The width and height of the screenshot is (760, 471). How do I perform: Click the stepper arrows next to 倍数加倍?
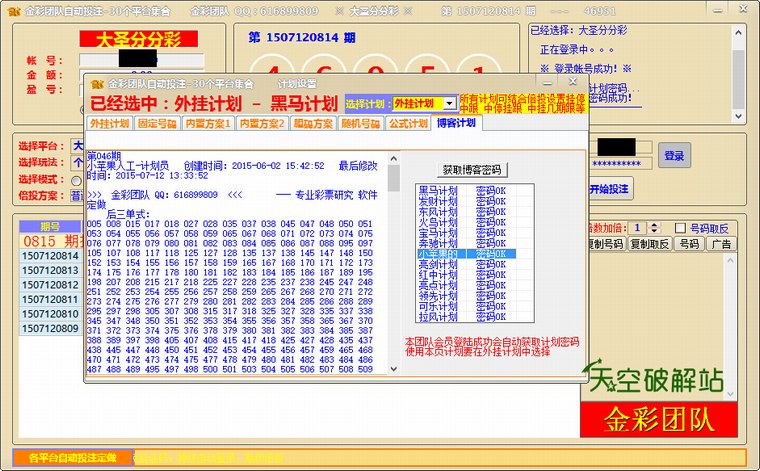(653, 227)
